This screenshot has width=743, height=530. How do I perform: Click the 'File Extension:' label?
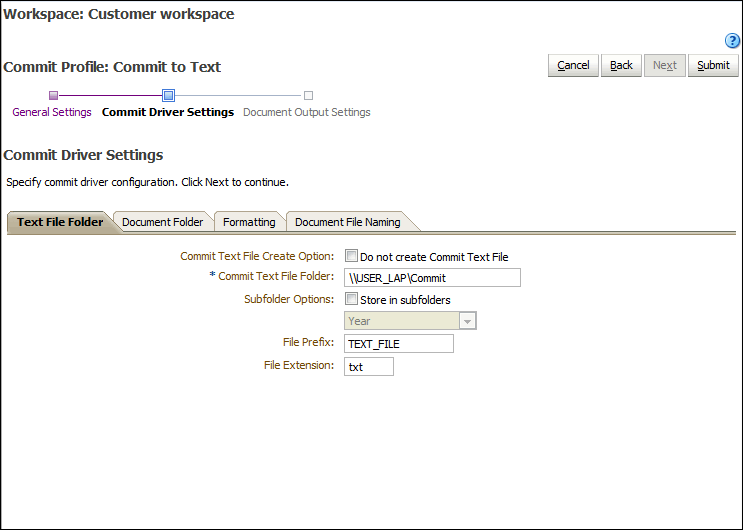[x=299, y=365]
